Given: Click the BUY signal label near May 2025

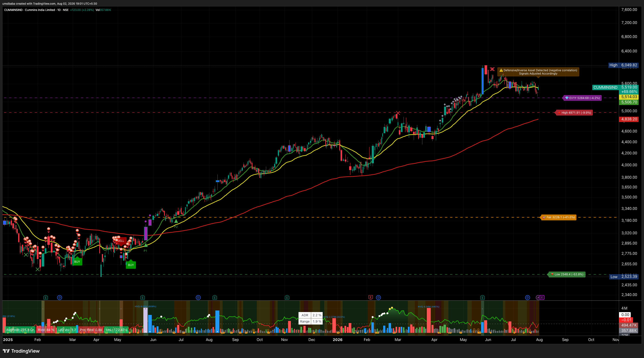Looking at the screenshot, I should (x=131, y=265).
